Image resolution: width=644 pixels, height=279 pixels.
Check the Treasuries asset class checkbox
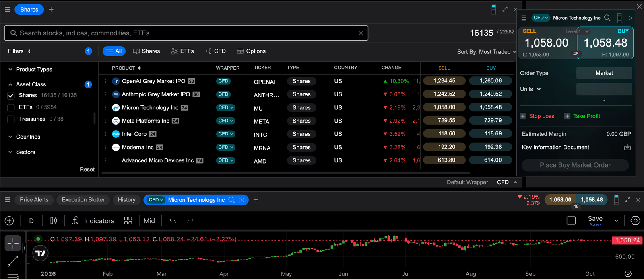11,119
